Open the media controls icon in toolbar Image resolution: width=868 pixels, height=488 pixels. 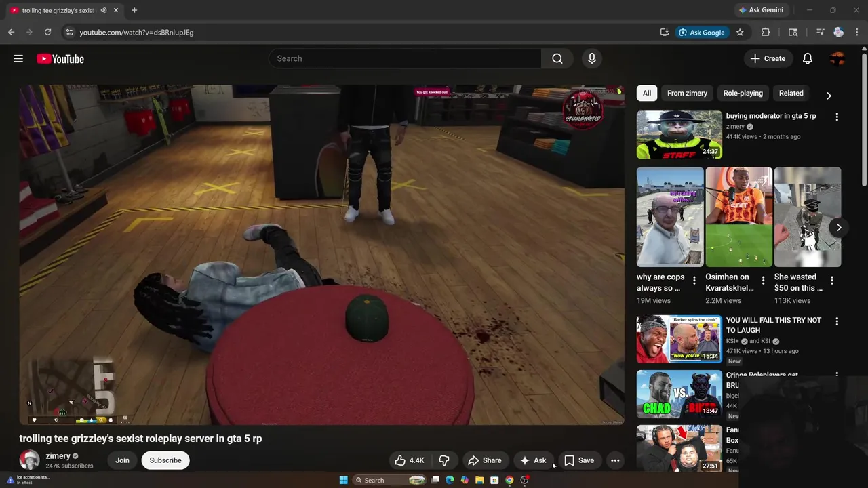point(820,32)
